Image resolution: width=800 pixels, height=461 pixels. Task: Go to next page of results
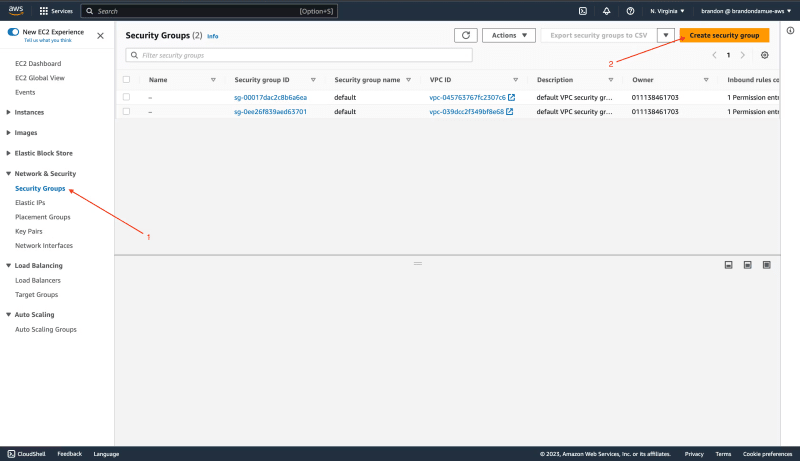[x=742, y=55]
